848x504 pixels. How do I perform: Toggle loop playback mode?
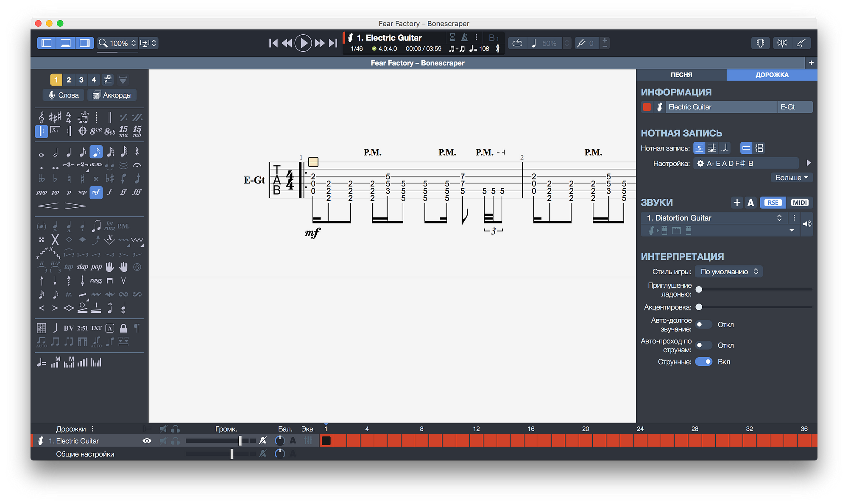(x=517, y=43)
